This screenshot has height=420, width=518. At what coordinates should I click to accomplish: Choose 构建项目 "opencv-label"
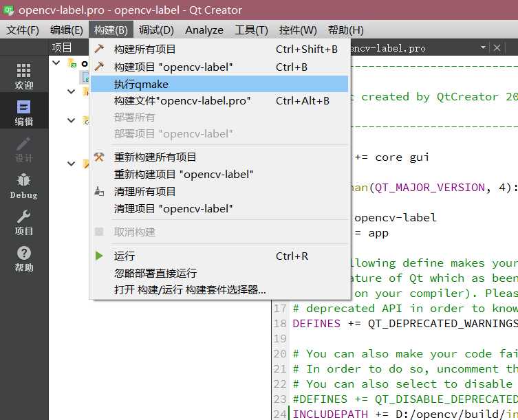[219, 67]
